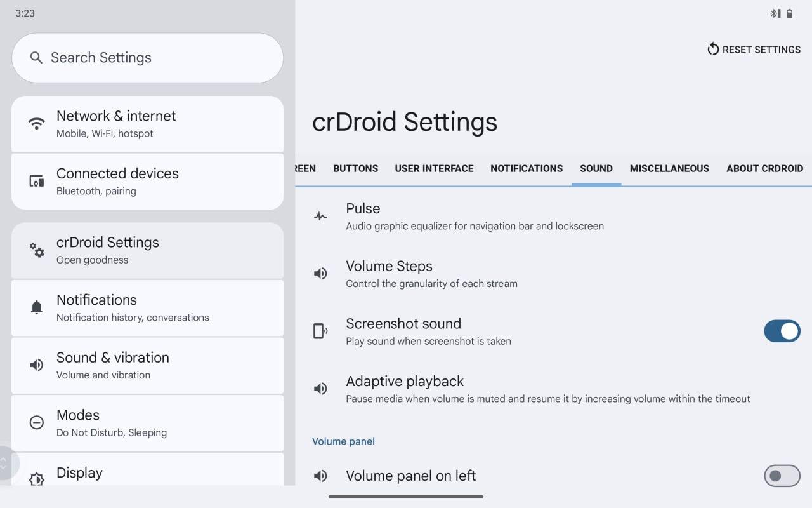The image size is (812, 508).
Task: Open Network & internet settings
Action: pos(147,124)
